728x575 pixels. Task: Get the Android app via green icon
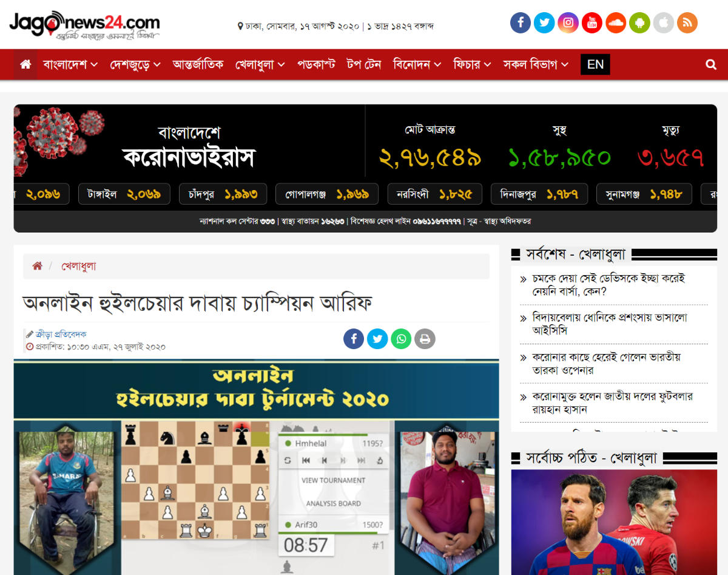[639, 23]
